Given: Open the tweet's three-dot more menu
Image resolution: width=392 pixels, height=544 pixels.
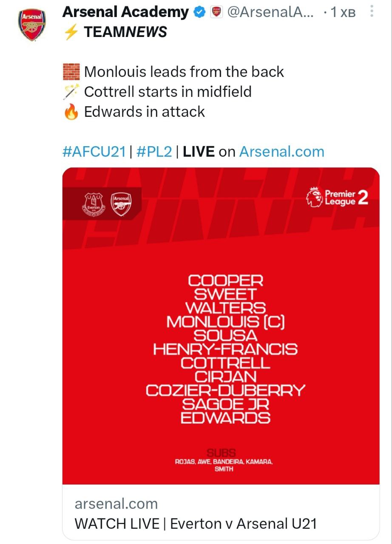Looking at the screenshot, I should click(372, 11).
